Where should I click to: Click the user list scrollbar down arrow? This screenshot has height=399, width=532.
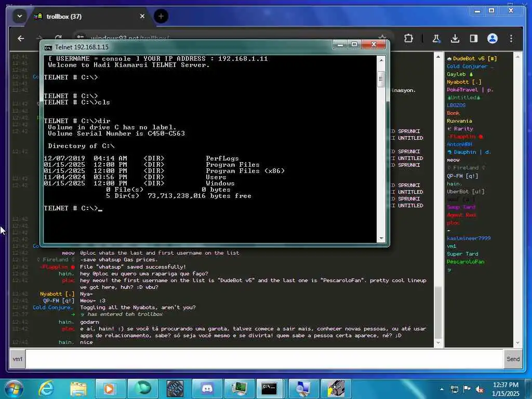[517, 343]
